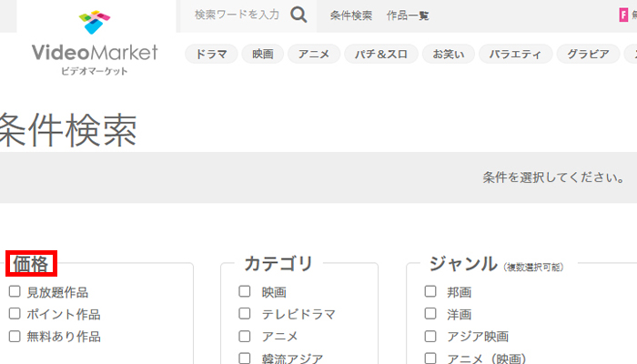
Task: Switch to the アニメ navigation tab
Action: coord(315,54)
